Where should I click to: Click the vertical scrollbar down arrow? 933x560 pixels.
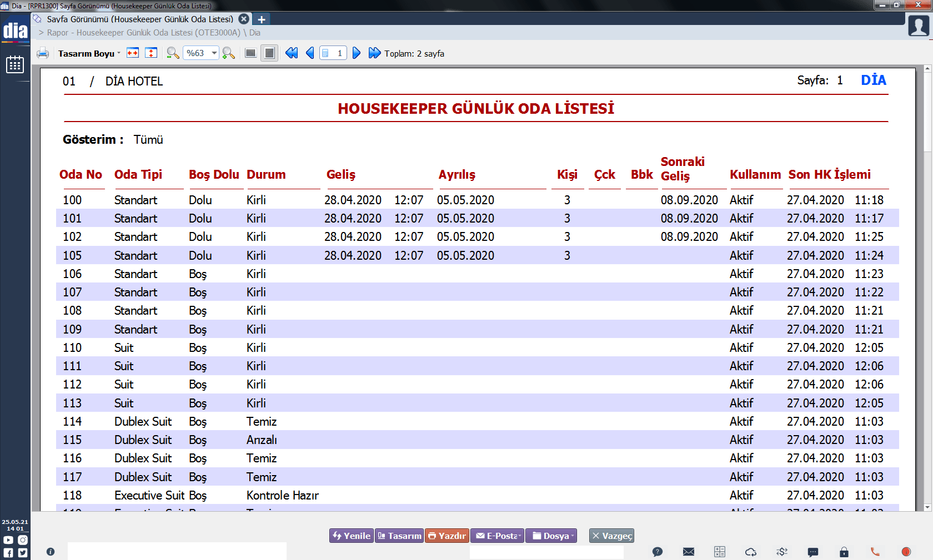[927, 507]
